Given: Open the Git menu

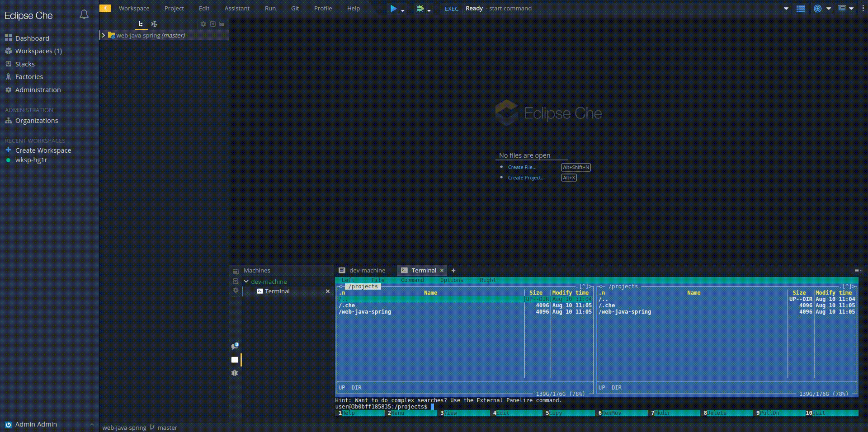Looking at the screenshot, I should pyautogui.click(x=295, y=8).
